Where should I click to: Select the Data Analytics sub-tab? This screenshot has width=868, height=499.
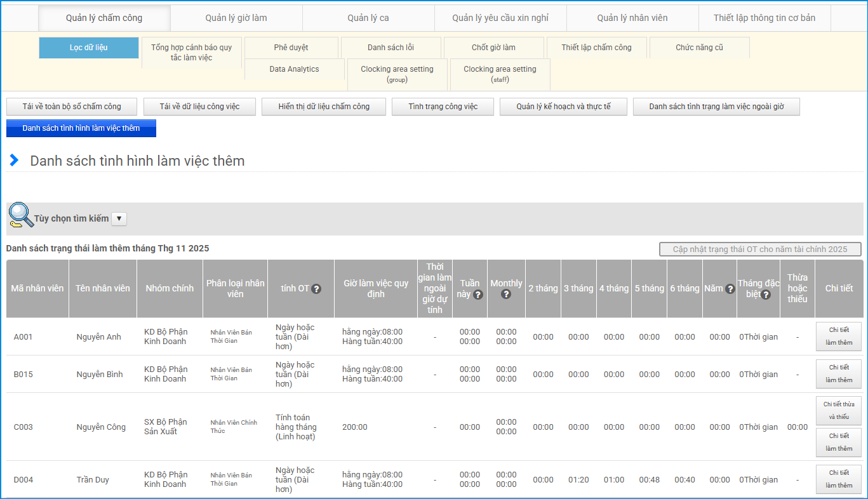(x=294, y=69)
